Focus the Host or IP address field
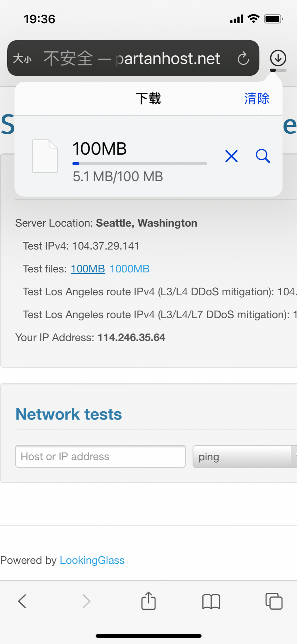 pos(100,456)
